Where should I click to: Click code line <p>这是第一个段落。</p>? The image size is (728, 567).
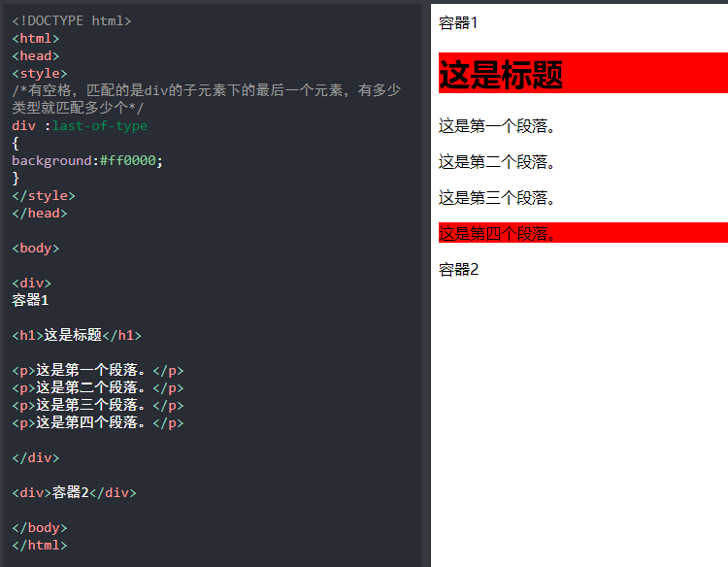[98, 371]
